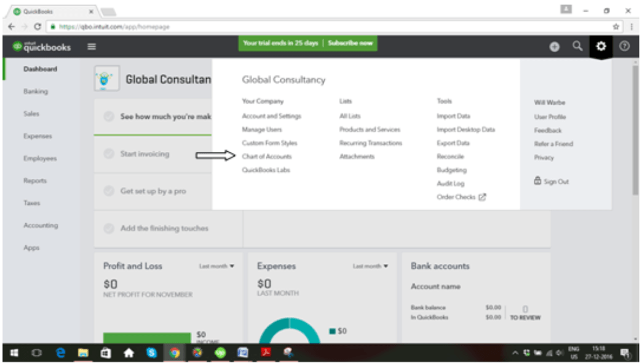Click the QuickBooks logo
The height and width of the screenshot is (364, 642).
pos(42,47)
